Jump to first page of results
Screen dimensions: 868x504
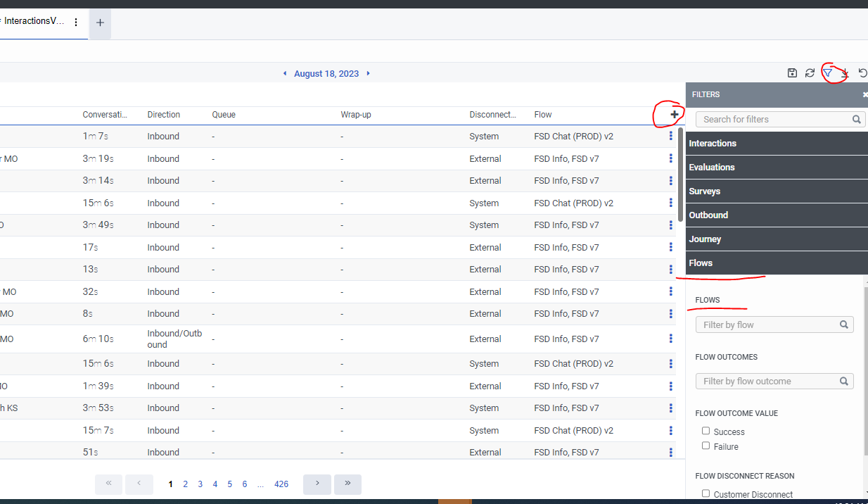108,484
